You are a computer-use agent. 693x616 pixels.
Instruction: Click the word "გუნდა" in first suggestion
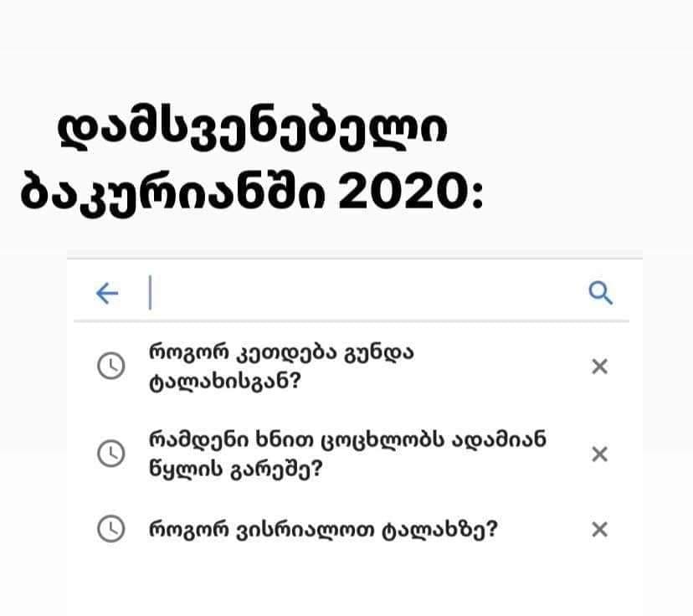pyautogui.click(x=379, y=353)
